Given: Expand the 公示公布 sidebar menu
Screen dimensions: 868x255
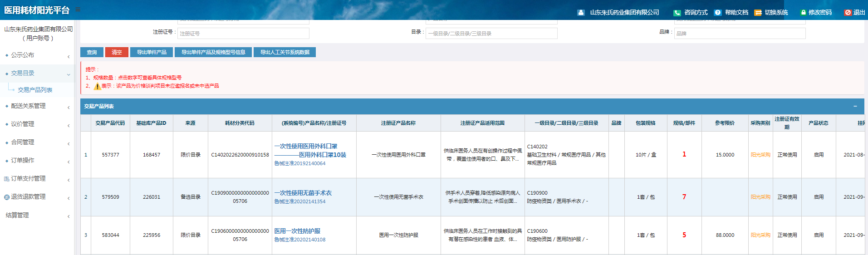Looking at the screenshot, I should point(69,57).
